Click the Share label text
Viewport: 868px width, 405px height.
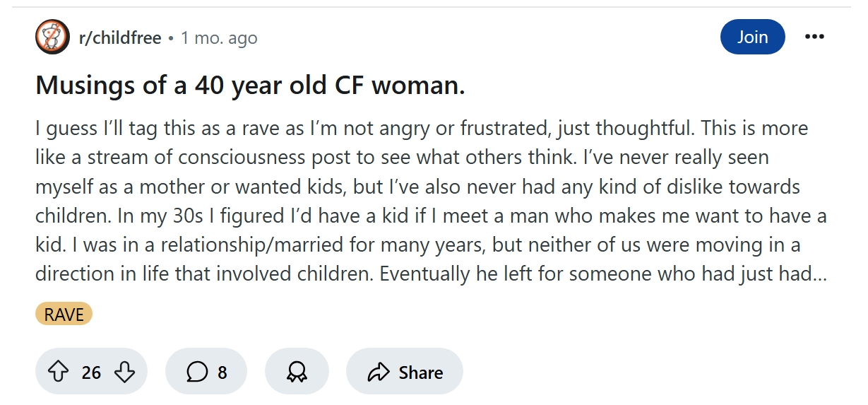[x=421, y=372]
